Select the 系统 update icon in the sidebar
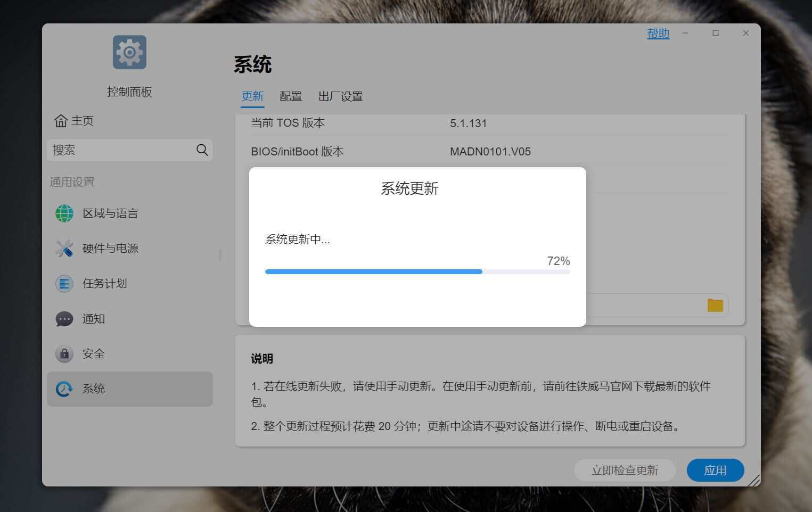812x512 pixels. click(x=64, y=389)
